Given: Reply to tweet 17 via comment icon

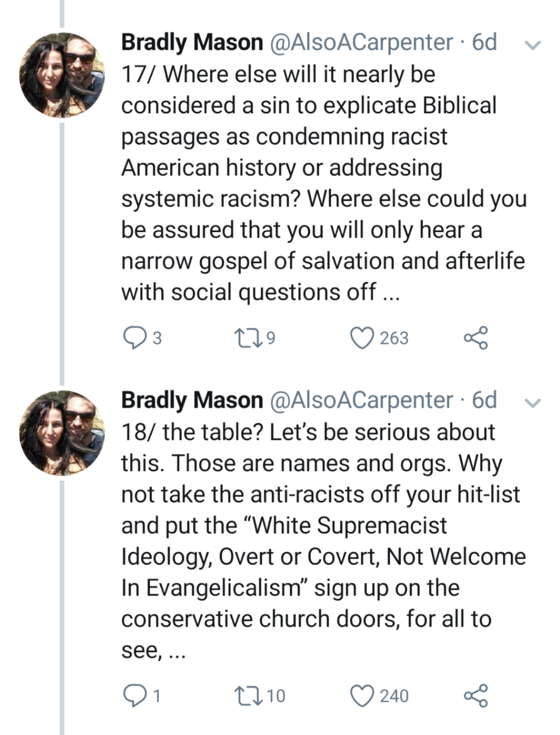Looking at the screenshot, I should tap(132, 338).
